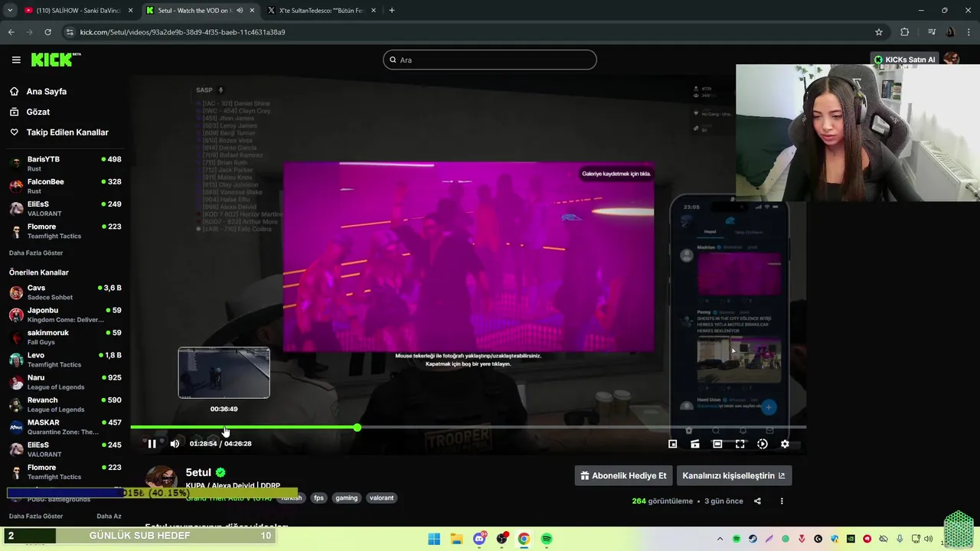
Task: Click the 5etul channel name
Action: click(198, 472)
